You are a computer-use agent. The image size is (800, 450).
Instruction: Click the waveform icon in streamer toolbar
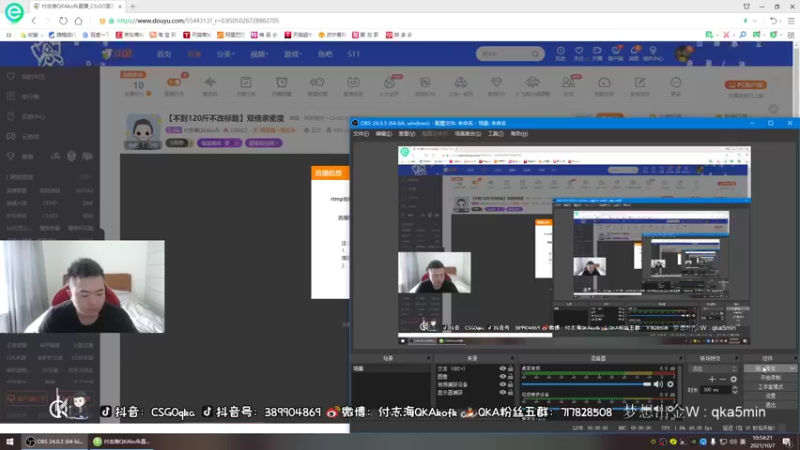pyautogui.click(x=210, y=82)
